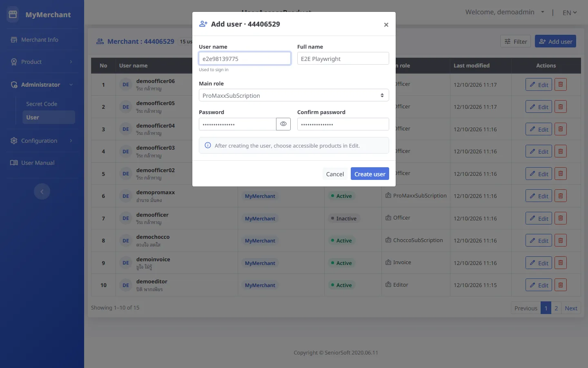Delete row 7 demoofficer trash icon
The width and height of the screenshot is (588, 368).
click(561, 218)
